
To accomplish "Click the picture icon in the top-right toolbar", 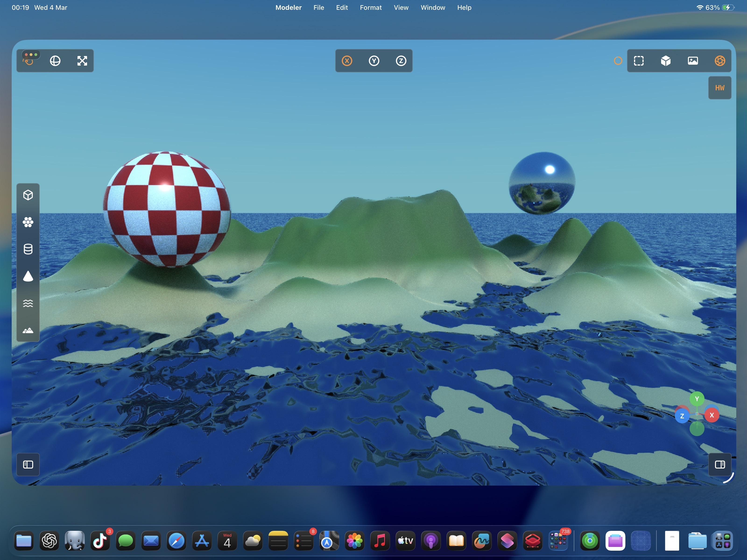I will click(693, 61).
